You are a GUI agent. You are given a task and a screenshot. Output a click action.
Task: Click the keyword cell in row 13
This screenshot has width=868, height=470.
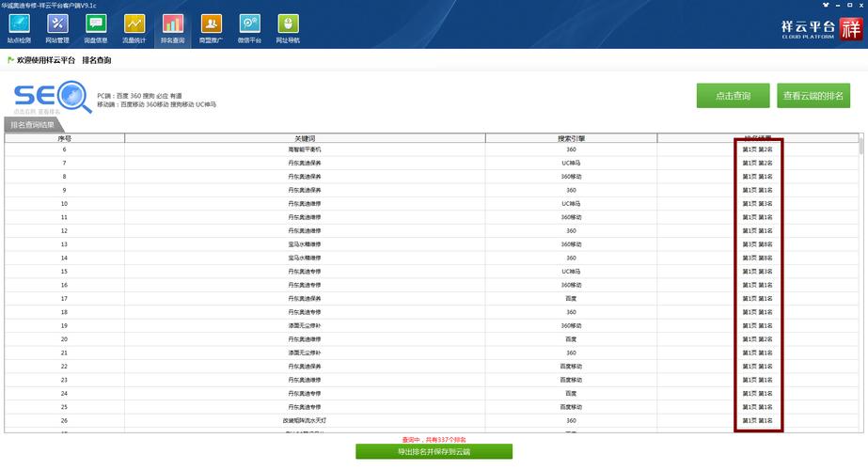(305, 244)
